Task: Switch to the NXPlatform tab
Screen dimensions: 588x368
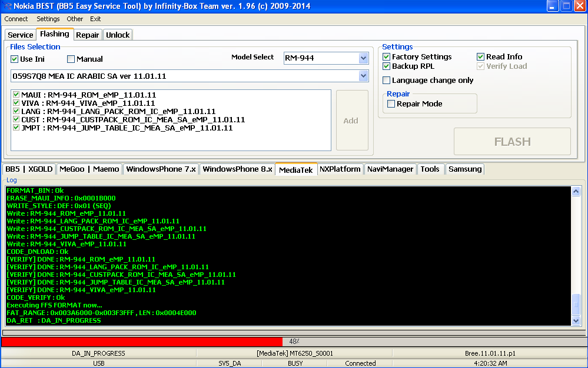Action: pyautogui.click(x=340, y=169)
